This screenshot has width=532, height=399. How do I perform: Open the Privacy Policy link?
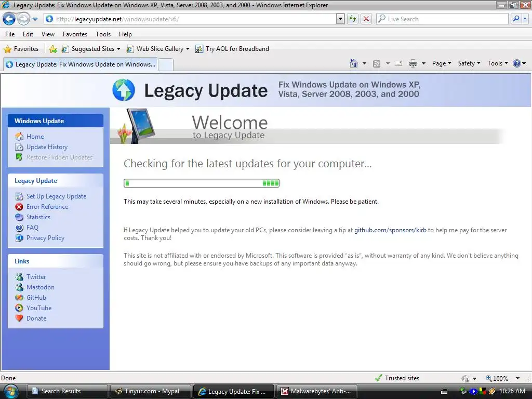click(x=46, y=238)
